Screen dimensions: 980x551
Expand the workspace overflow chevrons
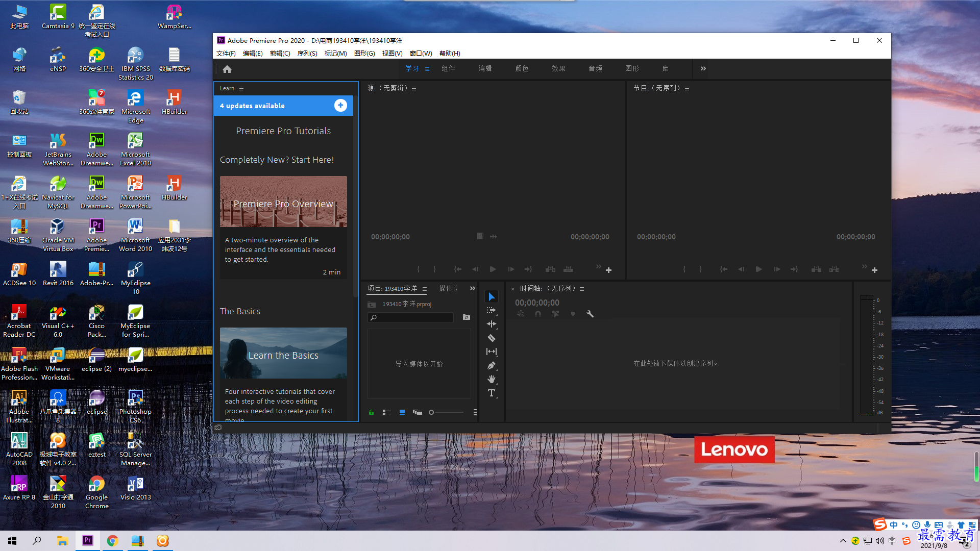[x=703, y=68]
